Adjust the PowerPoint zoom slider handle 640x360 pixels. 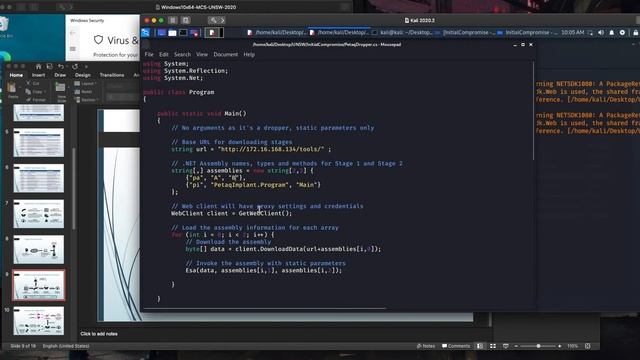538,346
